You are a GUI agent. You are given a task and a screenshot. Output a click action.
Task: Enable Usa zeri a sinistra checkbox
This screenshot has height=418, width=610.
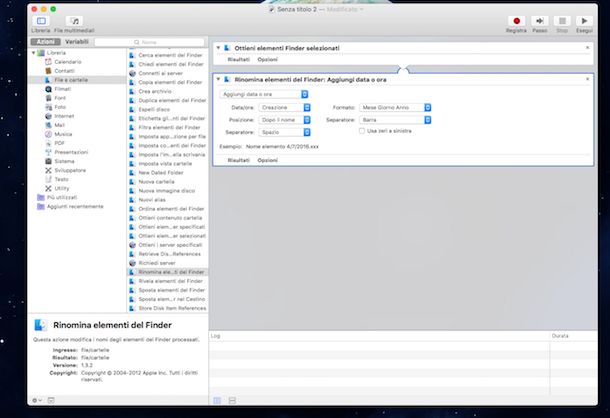[362, 131]
